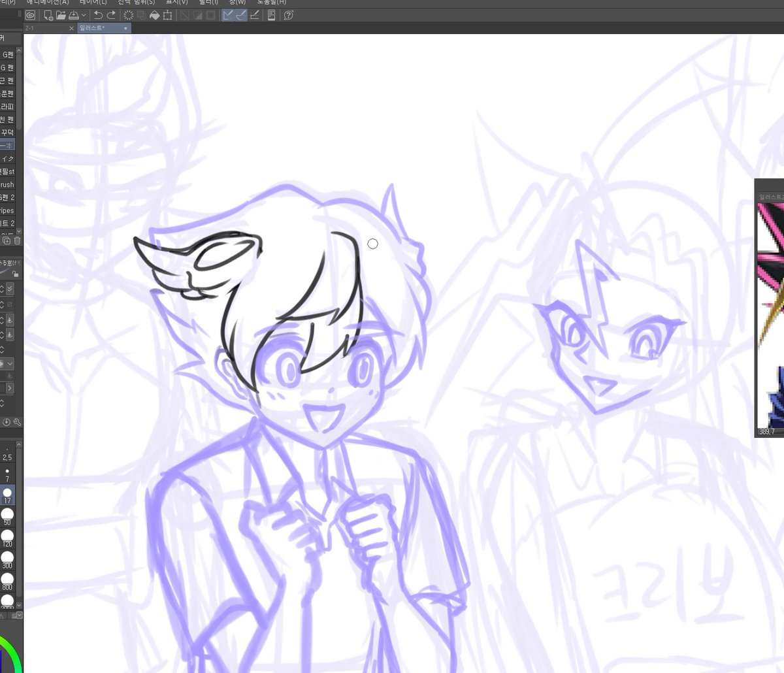Click brush size scroll-down arrow
The width and height of the screenshot is (784, 673).
(x=19, y=605)
